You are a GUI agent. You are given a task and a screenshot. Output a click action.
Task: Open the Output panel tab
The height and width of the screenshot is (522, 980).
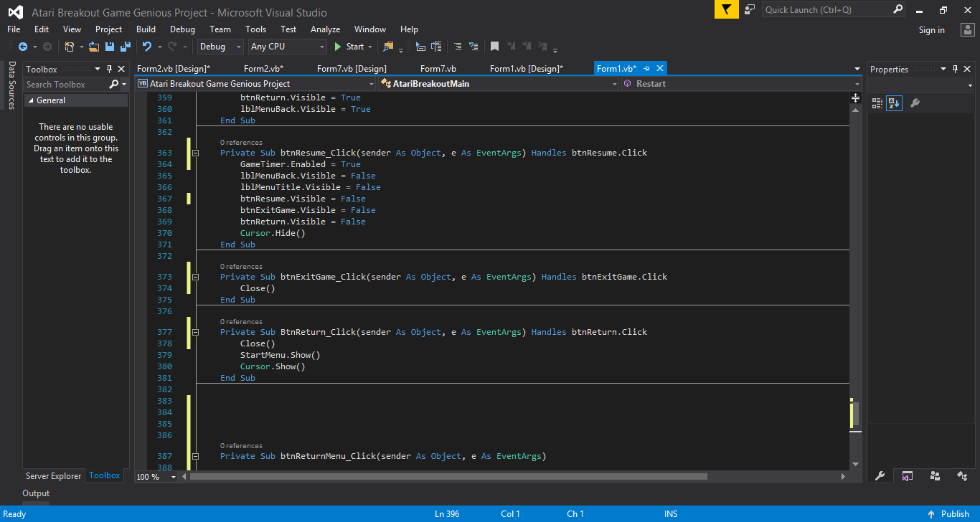[x=36, y=493]
